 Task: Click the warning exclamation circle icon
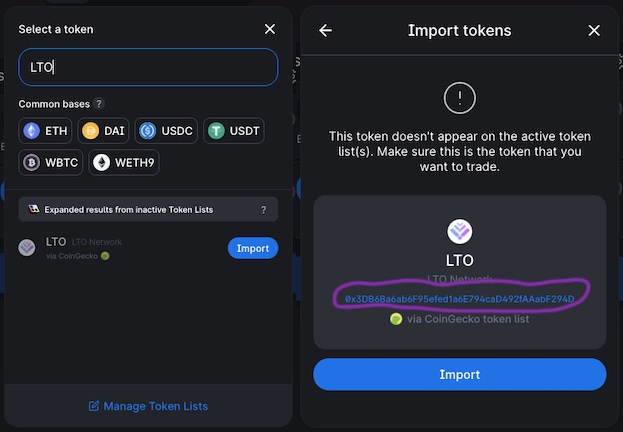tap(460, 98)
